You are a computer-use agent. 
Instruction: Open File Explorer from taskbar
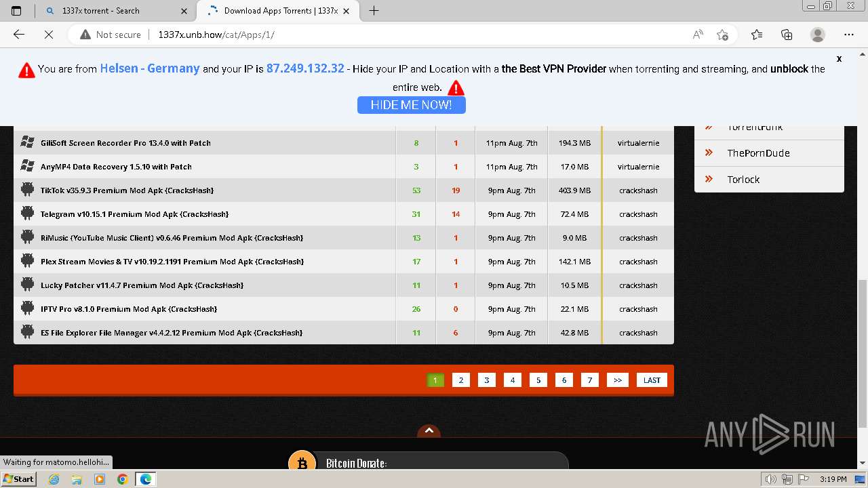(x=77, y=479)
